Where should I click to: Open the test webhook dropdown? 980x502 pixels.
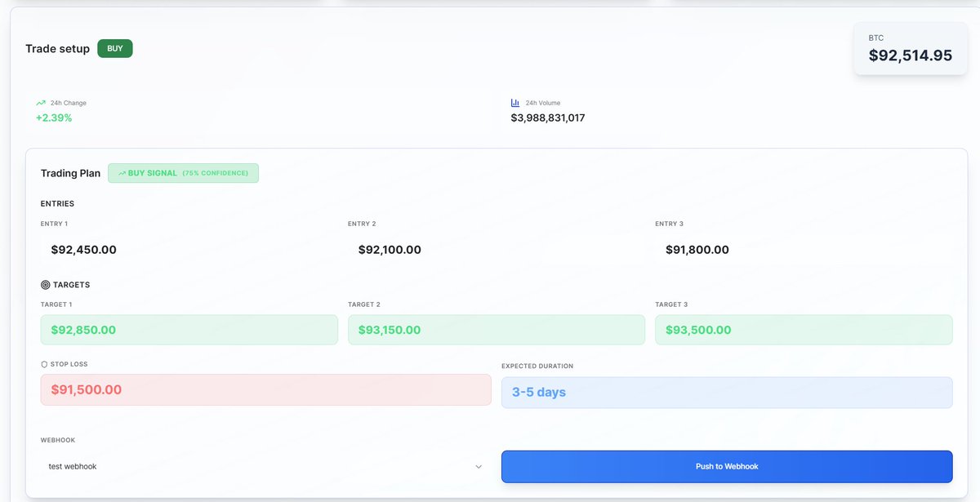266,466
